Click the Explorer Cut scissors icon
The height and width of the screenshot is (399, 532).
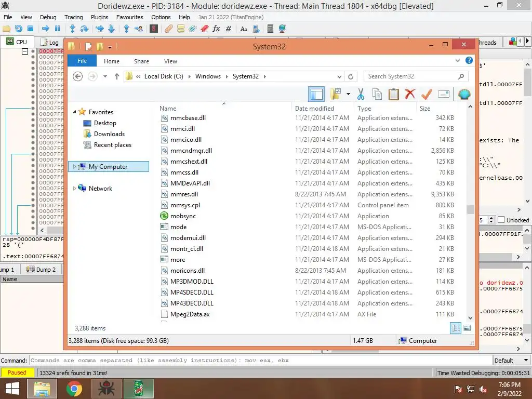click(361, 94)
